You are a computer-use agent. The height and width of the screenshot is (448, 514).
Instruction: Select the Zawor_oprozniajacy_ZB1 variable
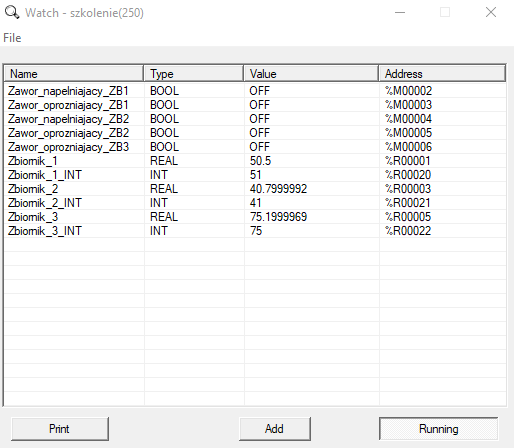pyautogui.click(x=68, y=105)
